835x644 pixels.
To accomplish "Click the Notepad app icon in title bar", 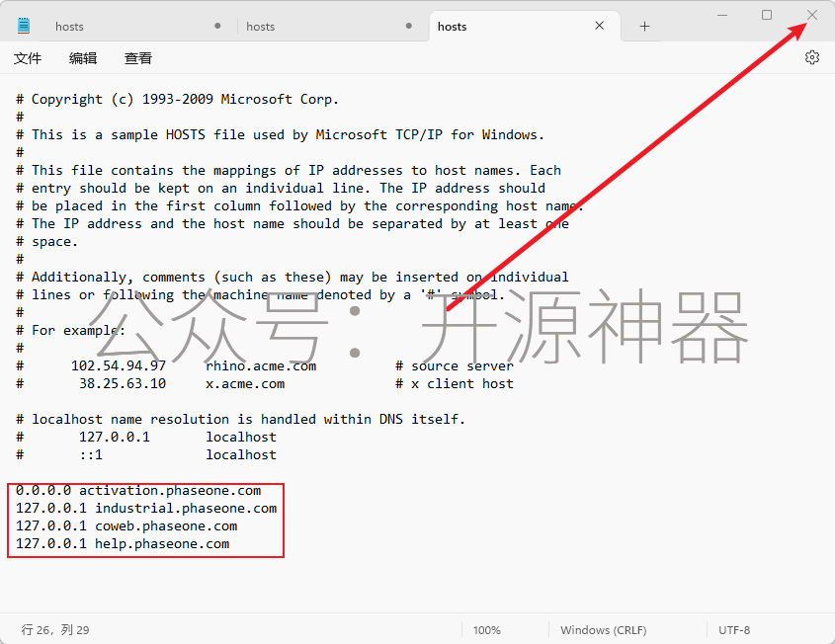I will tap(24, 26).
